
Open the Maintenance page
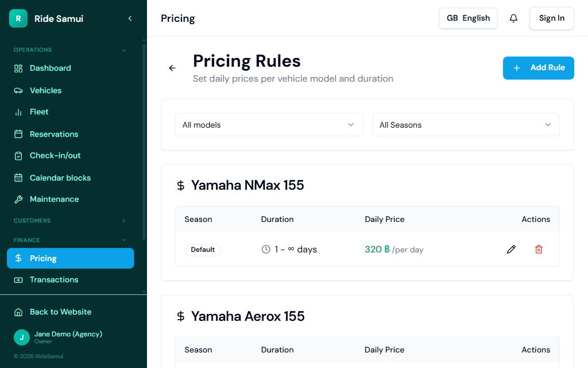pyautogui.click(x=71, y=200)
